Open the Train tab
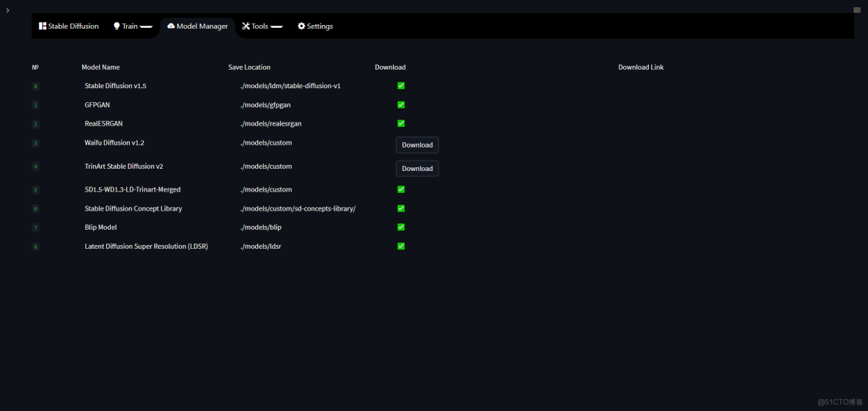The width and height of the screenshot is (868, 411). [x=132, y=26]
